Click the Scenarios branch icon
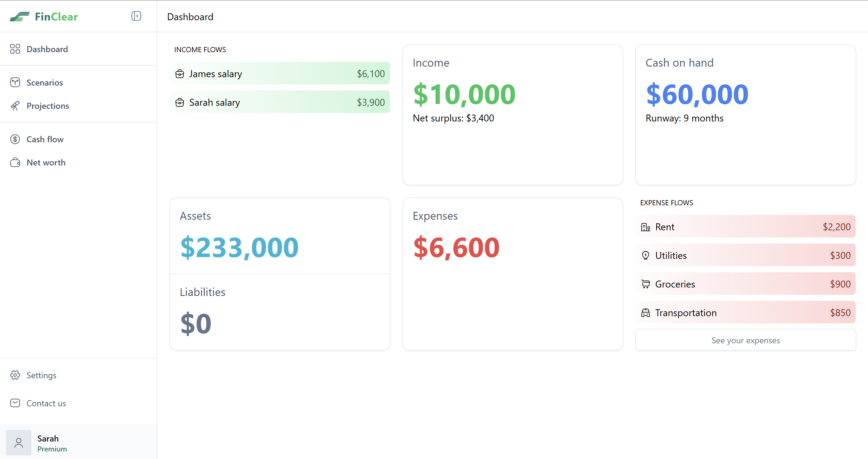Screen dimensions: 868x459 tap(15, 83)
